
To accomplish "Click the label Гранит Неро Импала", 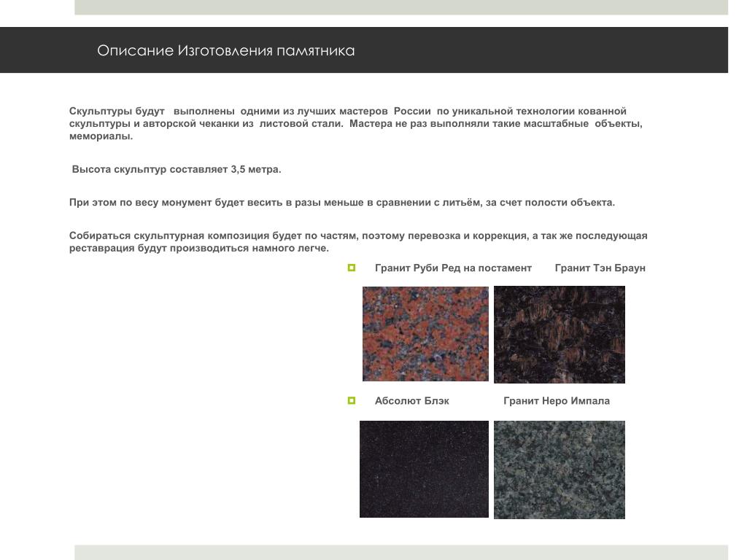I will pos(557,401).
